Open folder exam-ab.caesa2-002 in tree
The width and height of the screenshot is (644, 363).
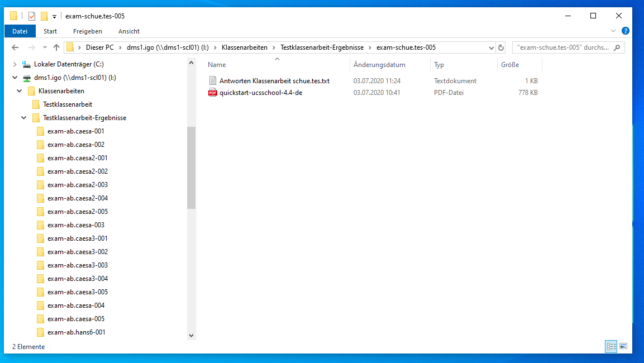coord(77,171)
